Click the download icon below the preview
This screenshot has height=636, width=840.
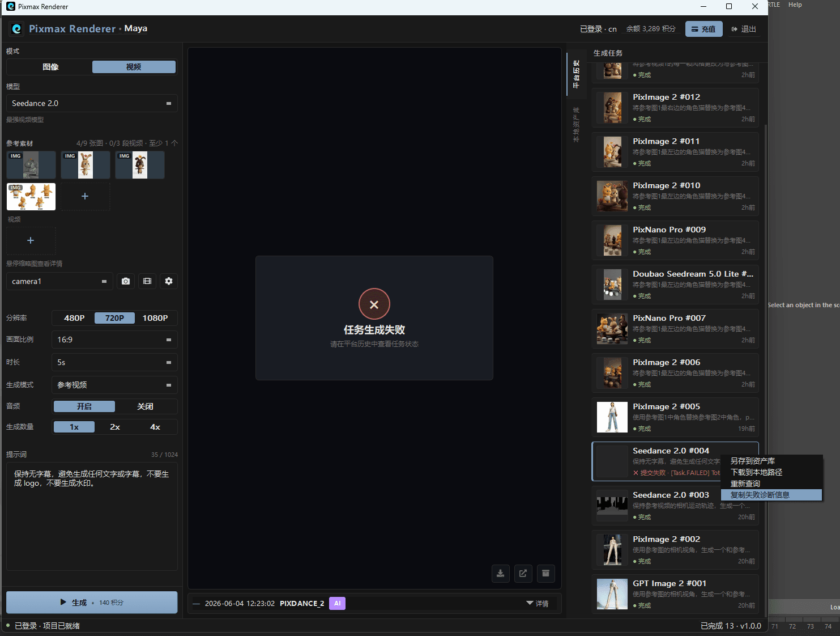coord(501,573)
